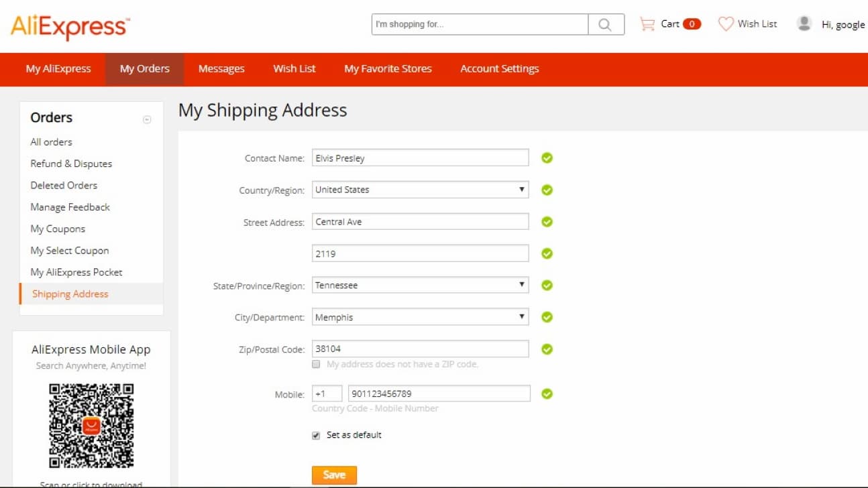The width and height of the screenshot is (868, 488).
Task: Click the green check next to Zip code
Action: [547, 349]
